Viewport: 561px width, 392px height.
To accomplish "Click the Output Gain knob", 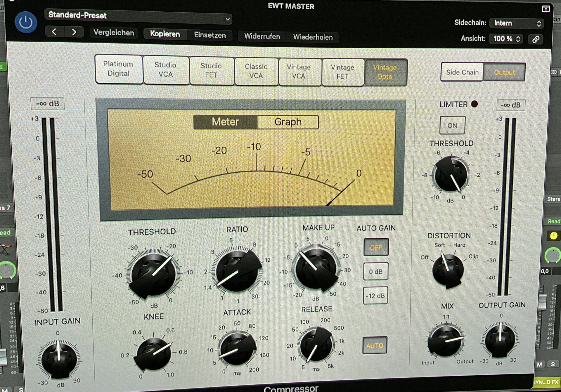I will tap(500, 340).
